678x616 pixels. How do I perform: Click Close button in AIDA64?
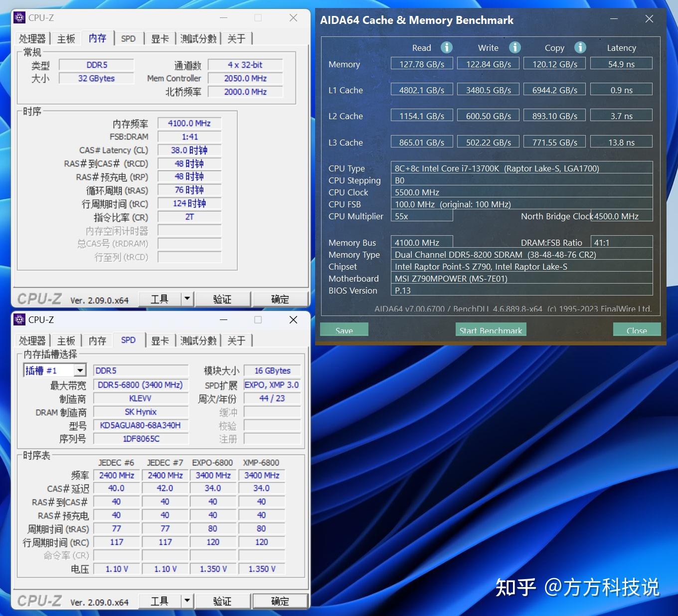[x=637, y=330]
